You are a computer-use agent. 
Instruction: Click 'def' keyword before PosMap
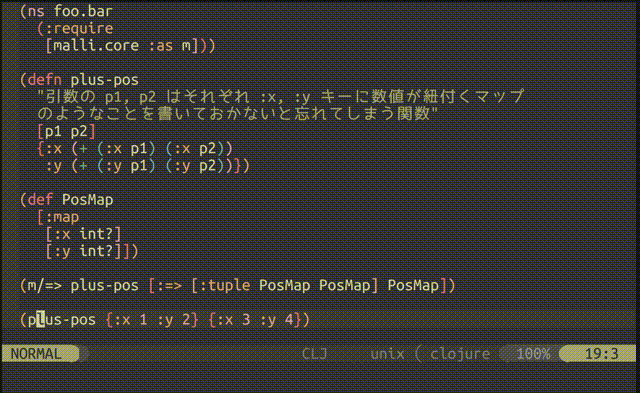tap(40, 200)
